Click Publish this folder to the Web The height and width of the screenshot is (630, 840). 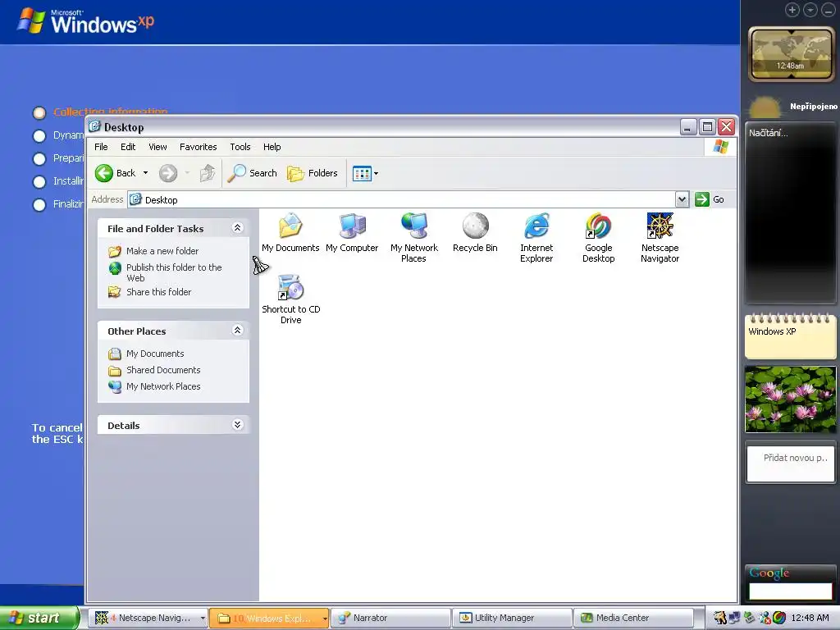coord(174,272)
